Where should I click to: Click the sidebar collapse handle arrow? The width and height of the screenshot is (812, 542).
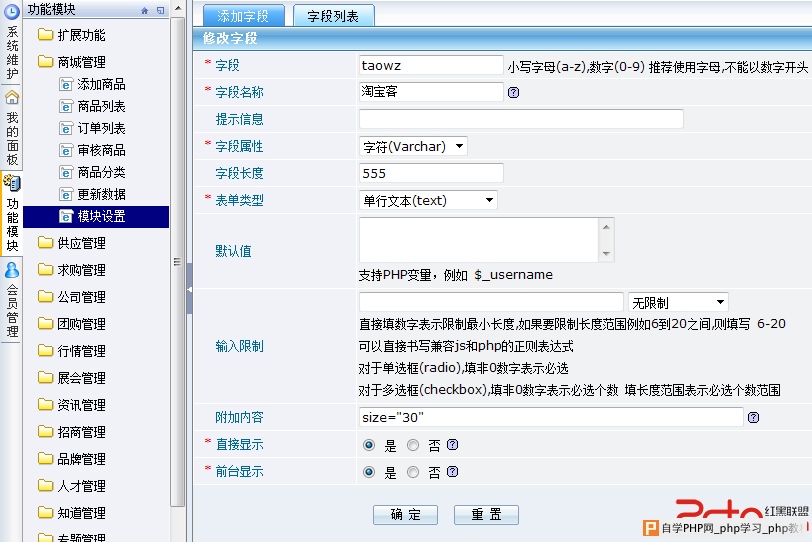190,289
